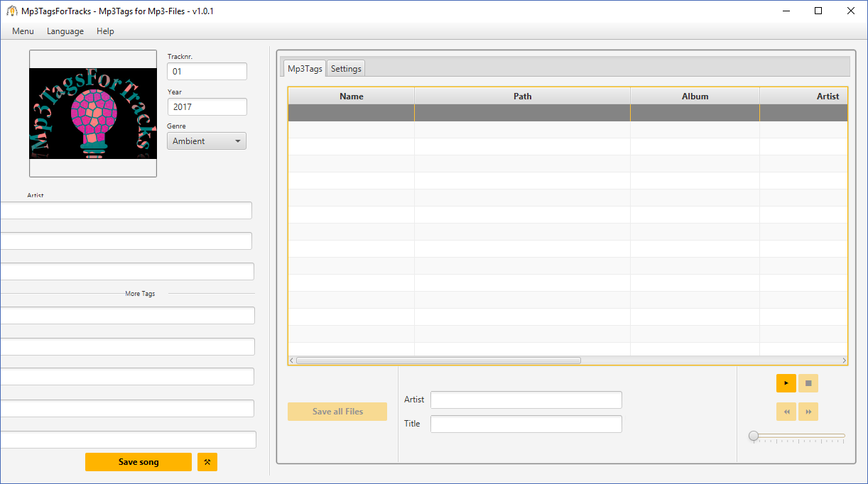
Task: Click the Artist column header in table
Action: [x=804, y=96]
